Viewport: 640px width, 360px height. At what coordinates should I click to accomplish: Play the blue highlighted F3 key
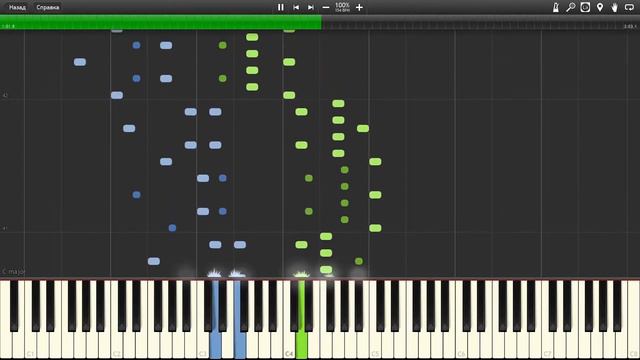[x=240, y=345]
